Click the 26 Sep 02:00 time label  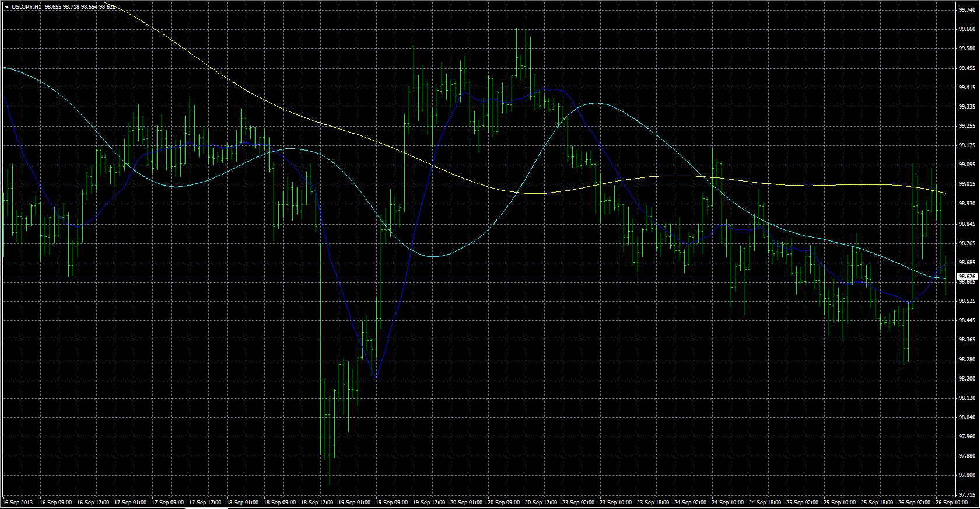click(x=914, y=502)
